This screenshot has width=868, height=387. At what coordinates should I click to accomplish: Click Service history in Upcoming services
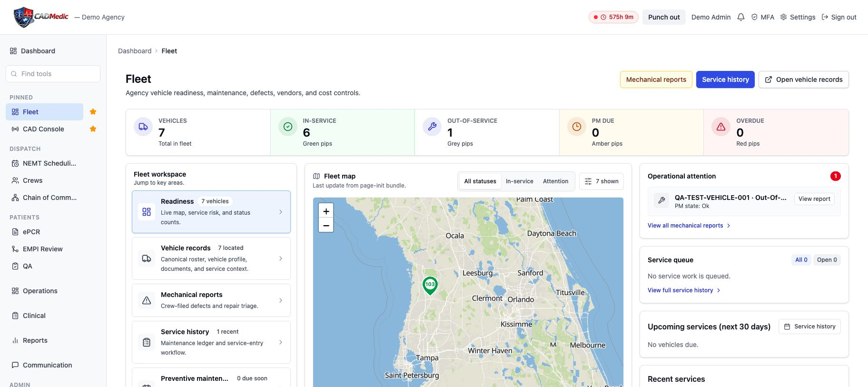click(809, 327)
